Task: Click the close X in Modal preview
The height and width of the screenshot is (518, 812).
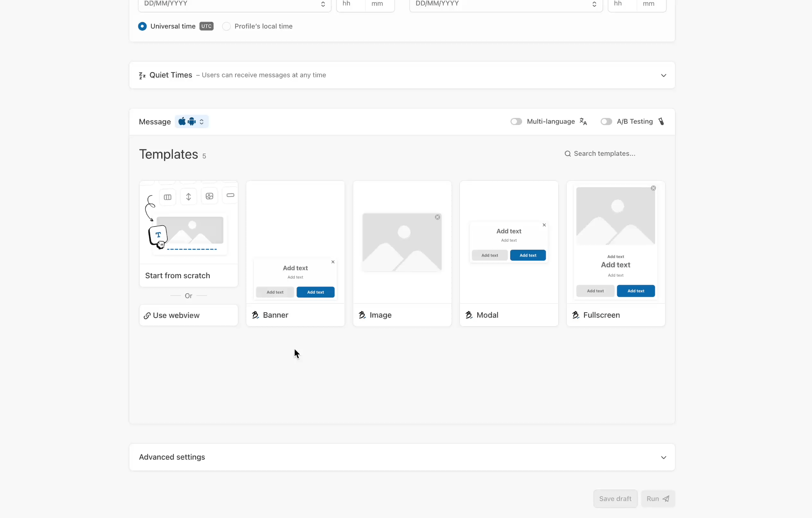Action: coord(544,225)
